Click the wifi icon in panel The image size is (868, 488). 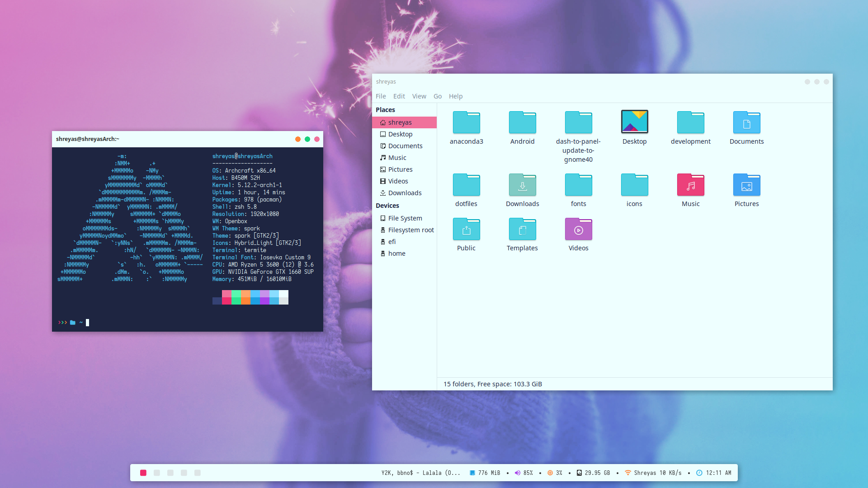627,473
